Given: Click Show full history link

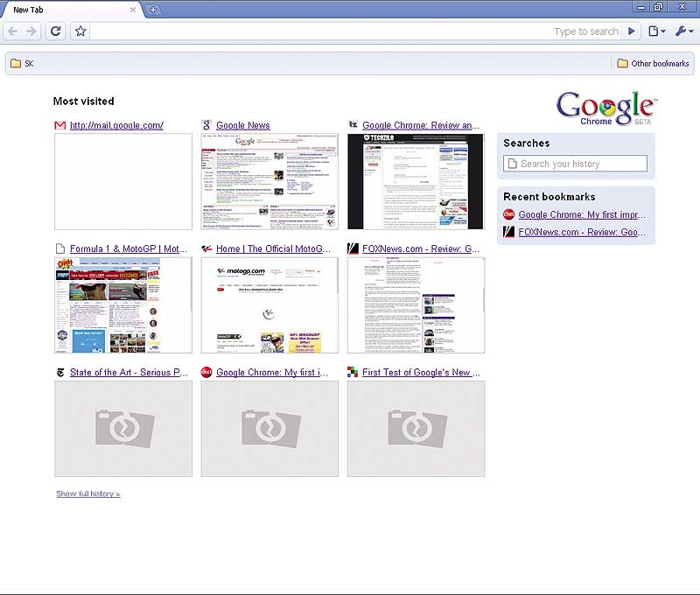Looking at the screenshot, I should 88,493.
